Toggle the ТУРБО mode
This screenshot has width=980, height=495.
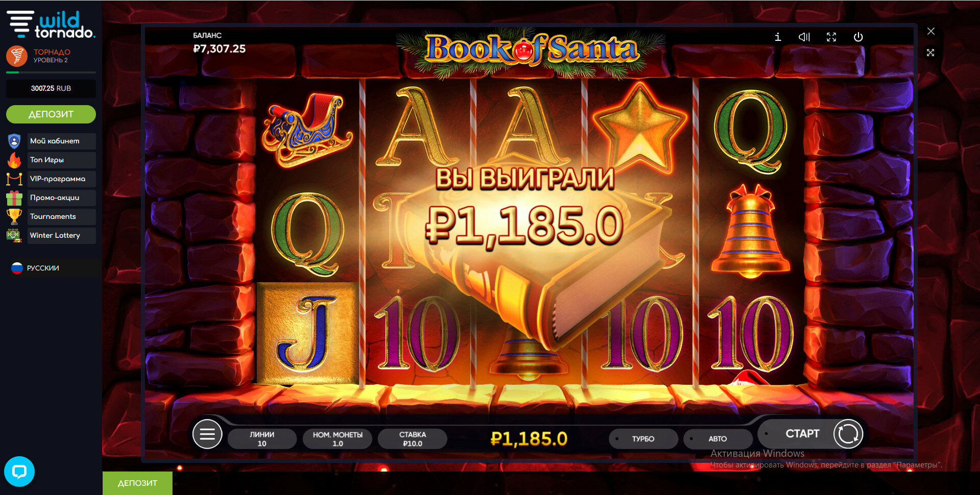click(643, 439)
